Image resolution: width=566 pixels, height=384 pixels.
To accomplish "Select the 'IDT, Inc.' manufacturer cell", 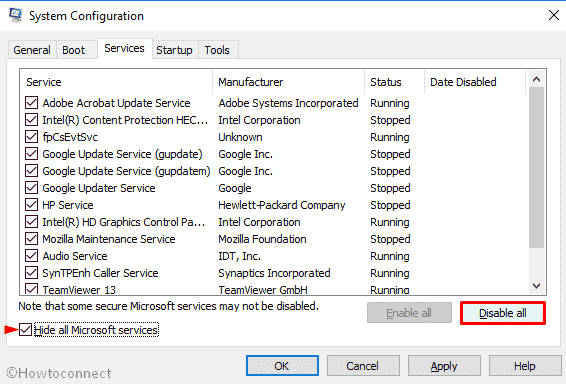I will coord(239,256).
